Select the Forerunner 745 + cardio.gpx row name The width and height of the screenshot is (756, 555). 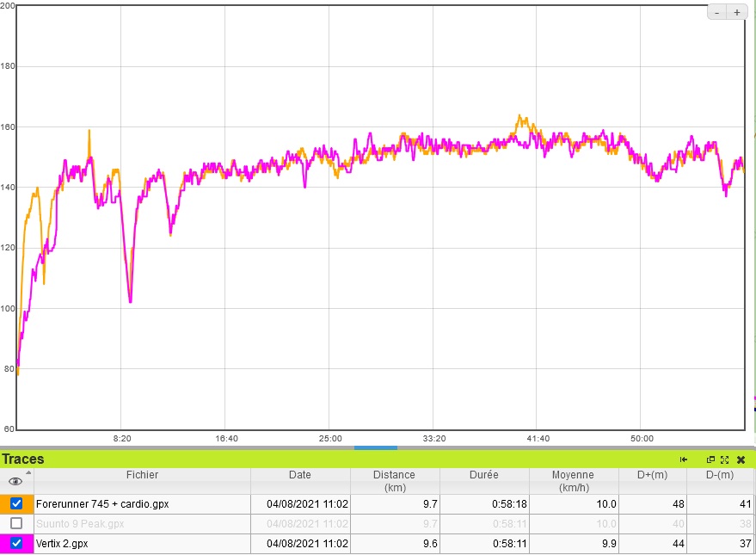[x=91, y=504]
